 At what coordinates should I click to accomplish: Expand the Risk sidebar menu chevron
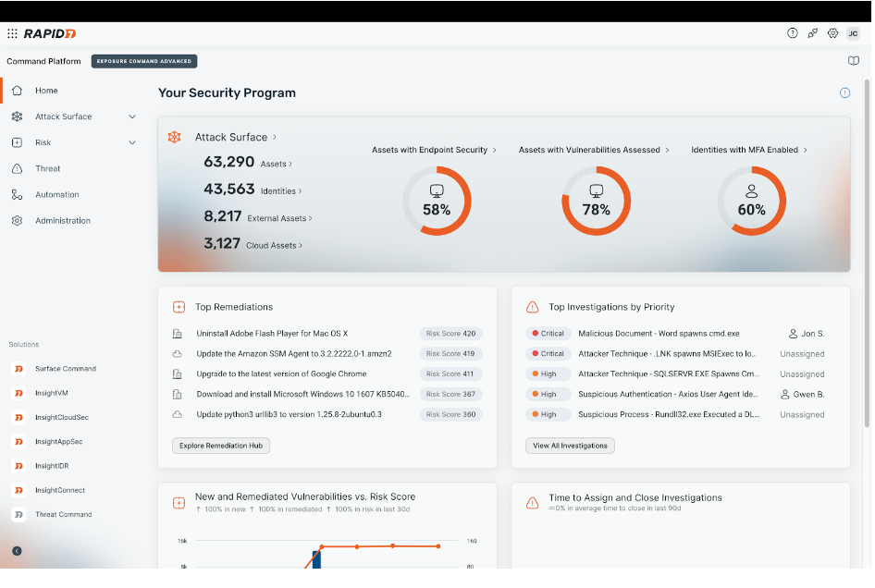click(132, 142)
